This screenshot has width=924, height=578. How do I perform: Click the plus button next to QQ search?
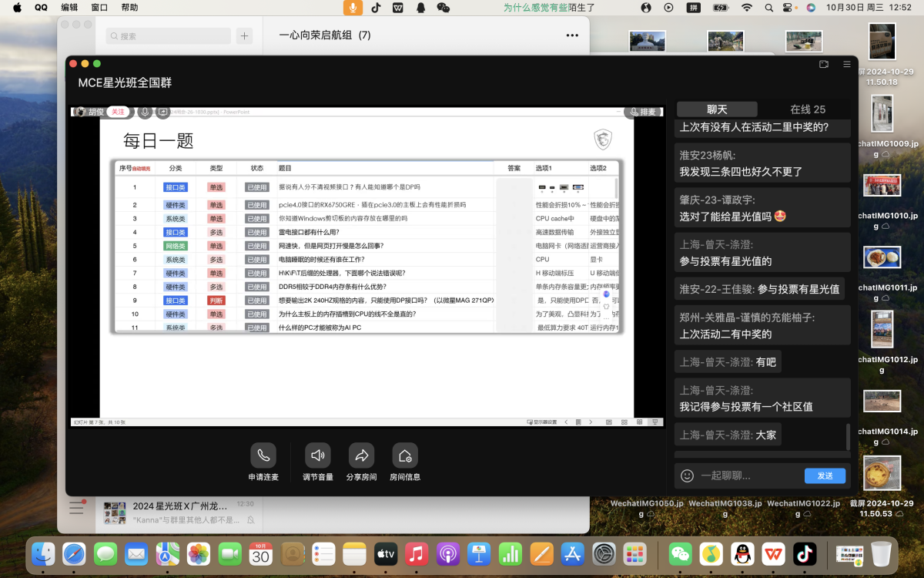244,35
